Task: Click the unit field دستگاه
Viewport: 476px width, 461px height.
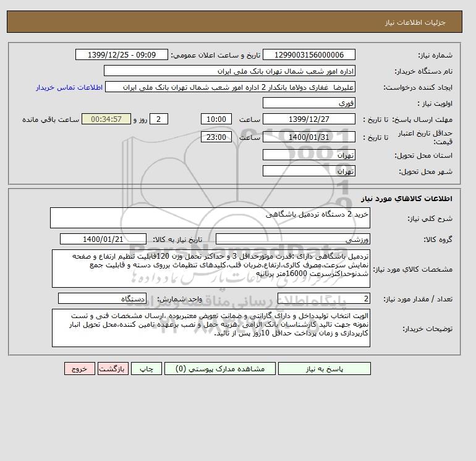Action: 102,299
